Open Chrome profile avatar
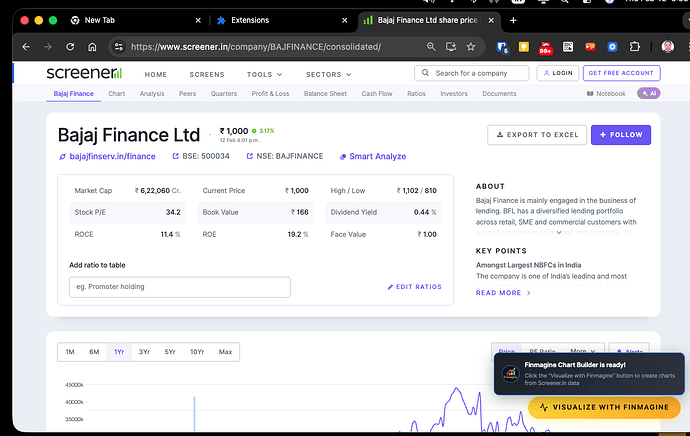Image resolution: width=690 pixels, height=436 pixels. point(668,47)
